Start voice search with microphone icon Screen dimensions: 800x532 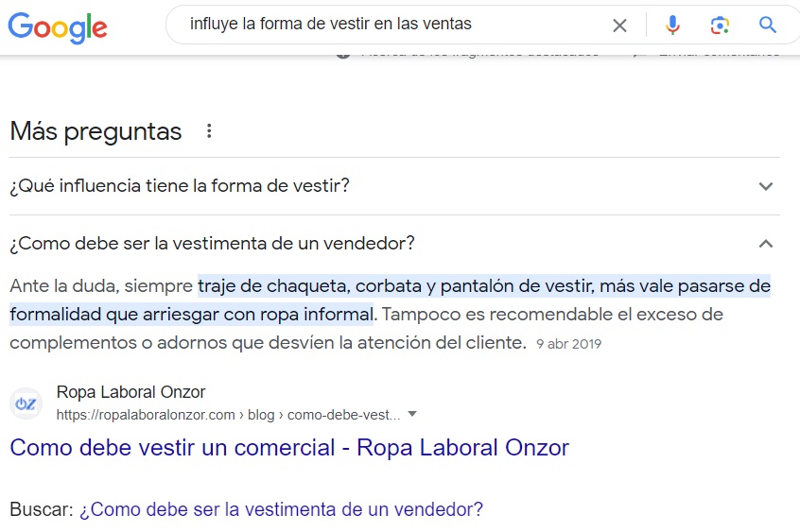point(672,25)
